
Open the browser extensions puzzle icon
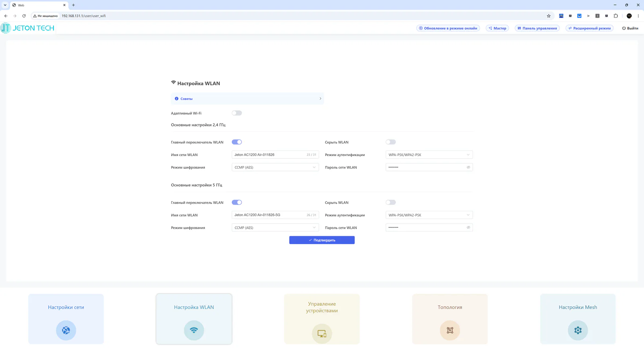coord(616,16)
